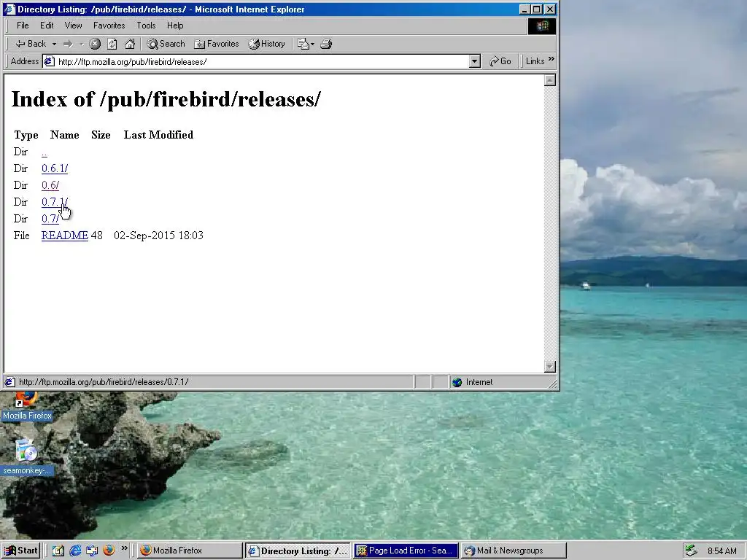Go to the Home page icon
This screenshot has height=560, width=747.
pyautogui.click(x=130, y=44)
